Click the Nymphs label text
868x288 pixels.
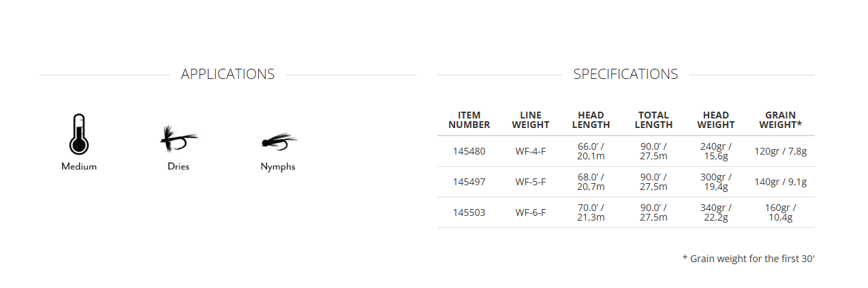[278, 167]
